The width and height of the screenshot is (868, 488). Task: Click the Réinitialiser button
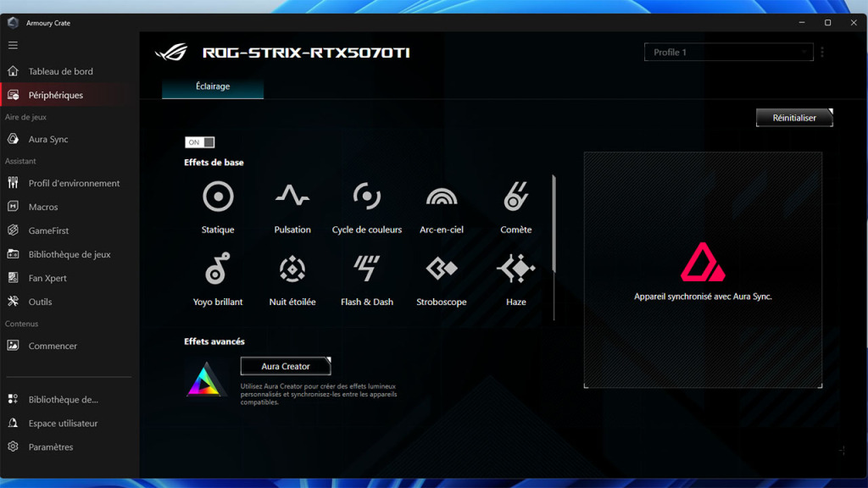794,118
